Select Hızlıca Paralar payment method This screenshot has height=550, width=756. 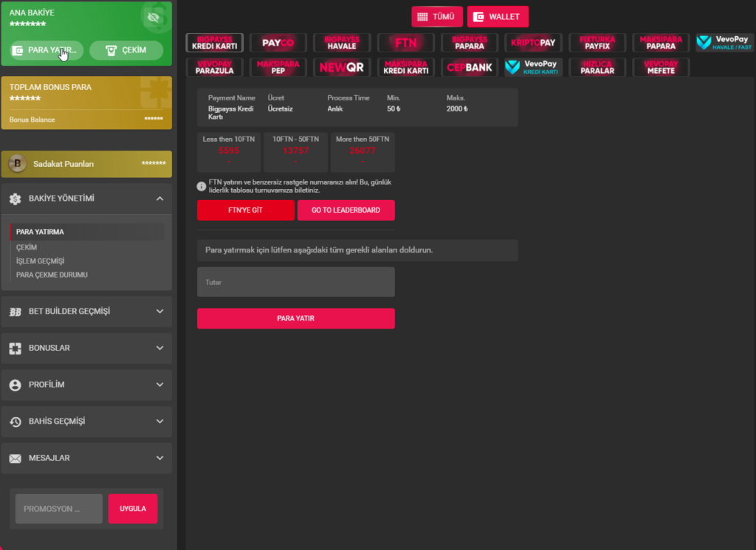click(597, 67)
